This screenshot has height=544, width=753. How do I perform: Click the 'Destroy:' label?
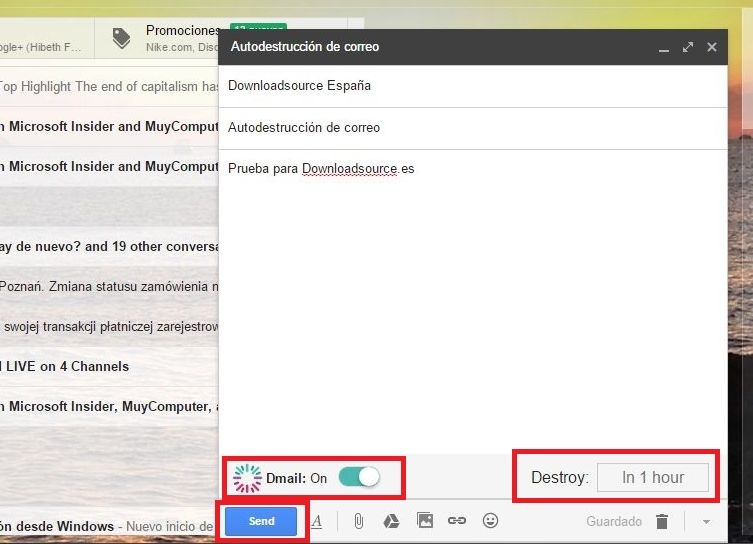[x=560, y=477]
